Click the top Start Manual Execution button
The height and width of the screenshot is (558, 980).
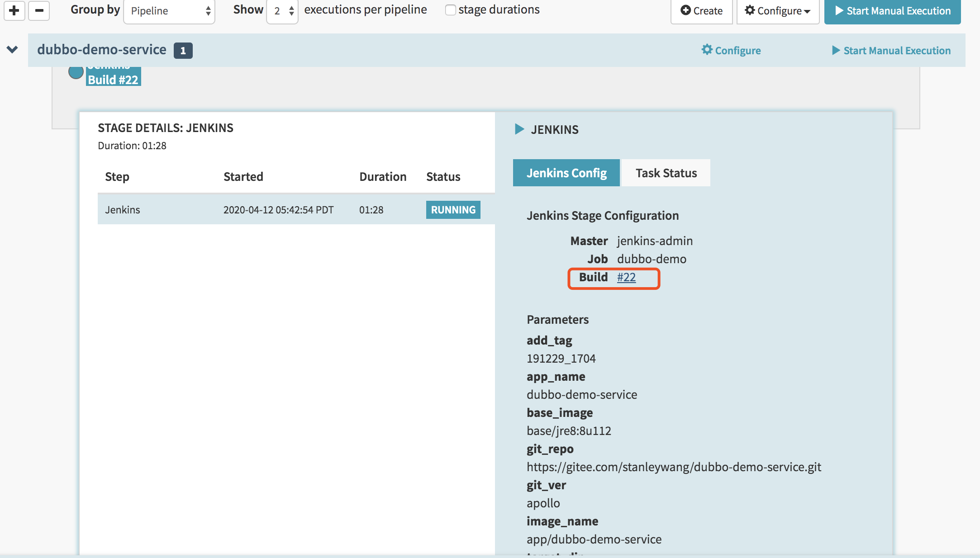(892, 11)
